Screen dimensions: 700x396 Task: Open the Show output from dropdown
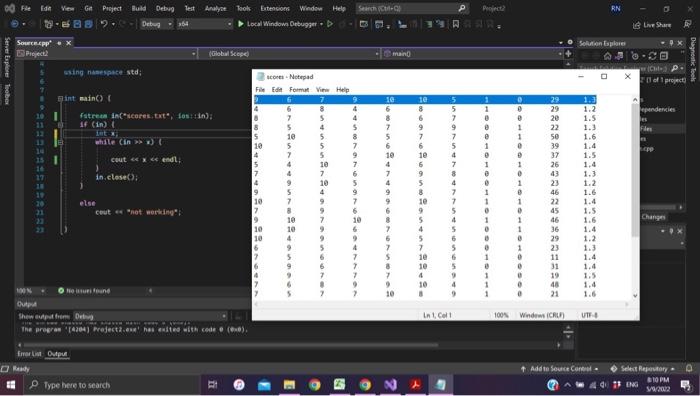tap(150, 316)
